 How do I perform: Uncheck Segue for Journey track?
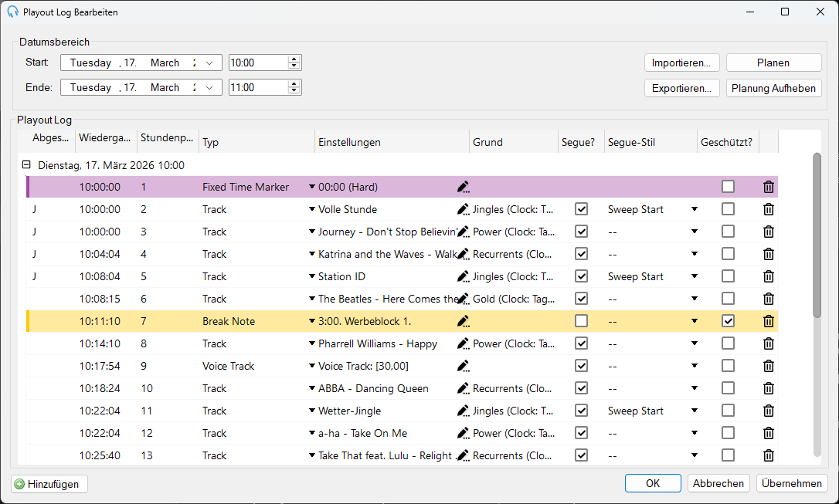(x=581, y=232)
